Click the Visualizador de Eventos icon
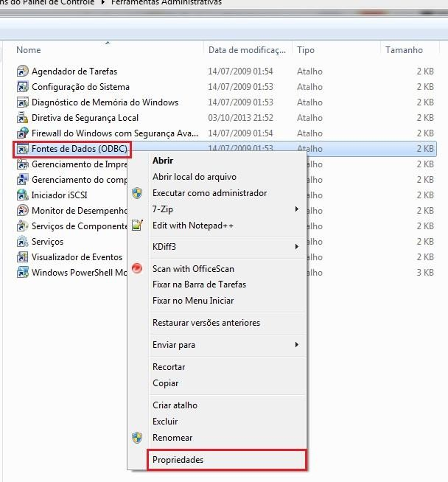Viewport: 448px width, 482px height. tap(22, 257)
